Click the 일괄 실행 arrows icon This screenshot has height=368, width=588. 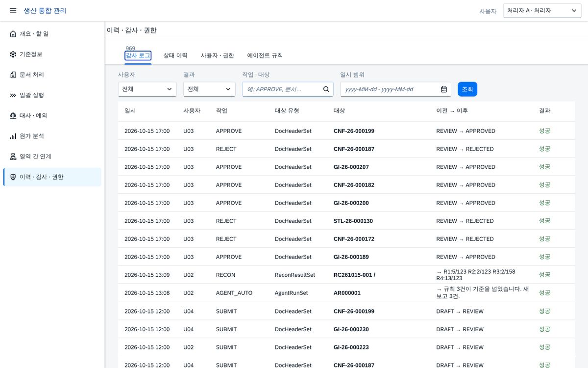(13, 95)
